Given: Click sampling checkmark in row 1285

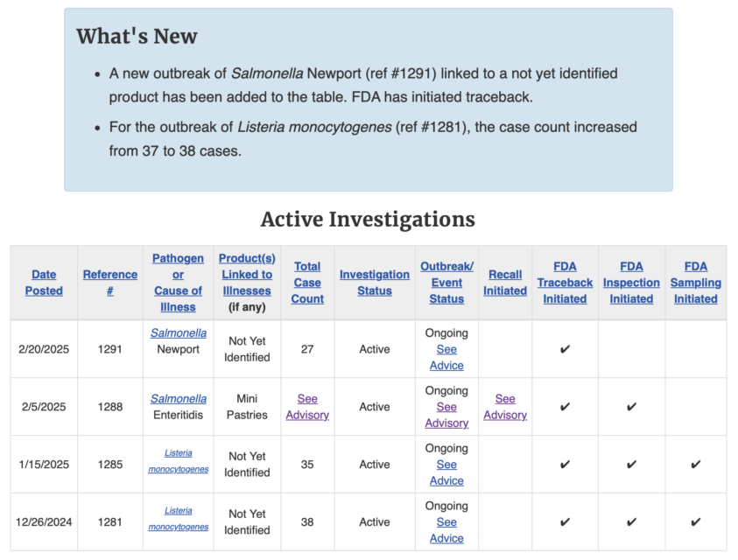Looking at the screenshot, I should (696, 465).
